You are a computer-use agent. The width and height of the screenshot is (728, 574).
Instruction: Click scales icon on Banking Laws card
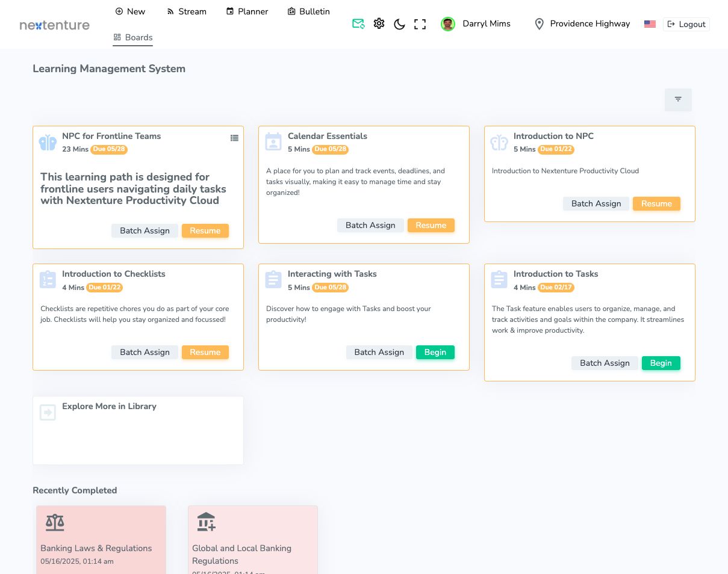(x=55, y=522)
